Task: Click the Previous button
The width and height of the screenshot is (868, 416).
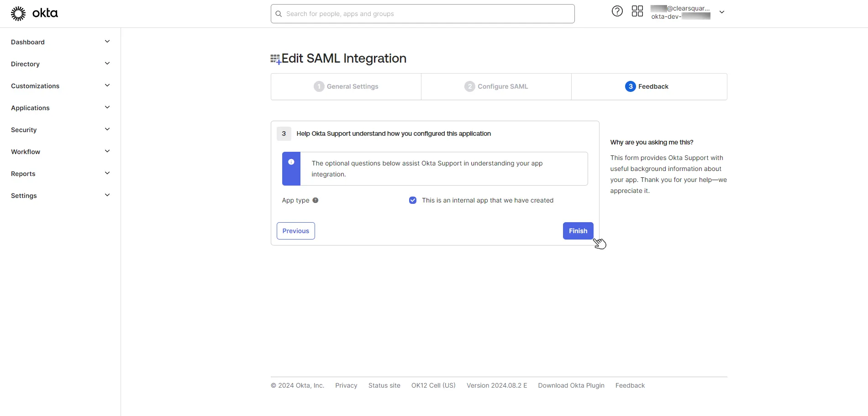Action: click(296, 231)
